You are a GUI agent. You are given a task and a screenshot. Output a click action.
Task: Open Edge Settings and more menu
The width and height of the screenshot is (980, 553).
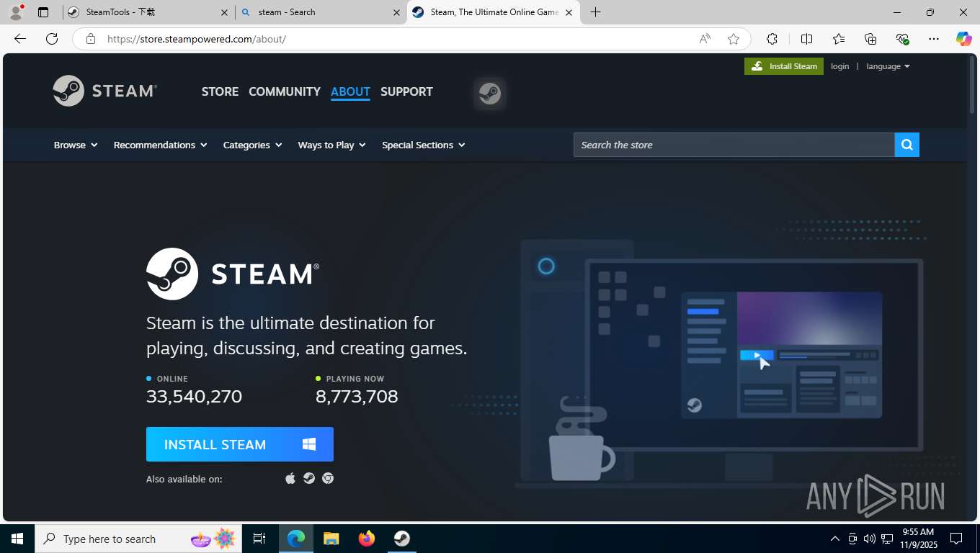[934, 39]
